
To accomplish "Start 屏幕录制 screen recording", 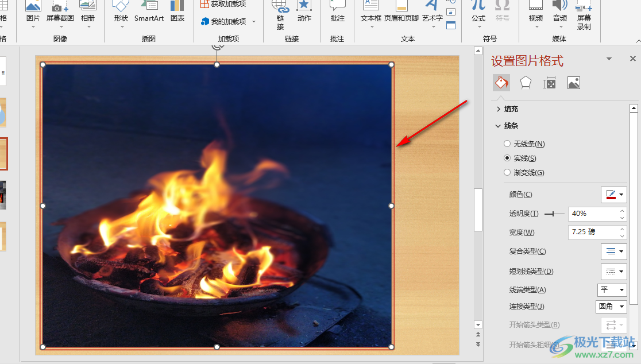I will [584, 15].
